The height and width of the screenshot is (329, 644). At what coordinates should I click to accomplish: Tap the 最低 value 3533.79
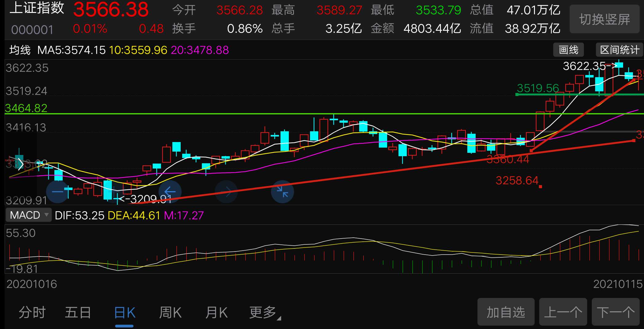[438, 10]
